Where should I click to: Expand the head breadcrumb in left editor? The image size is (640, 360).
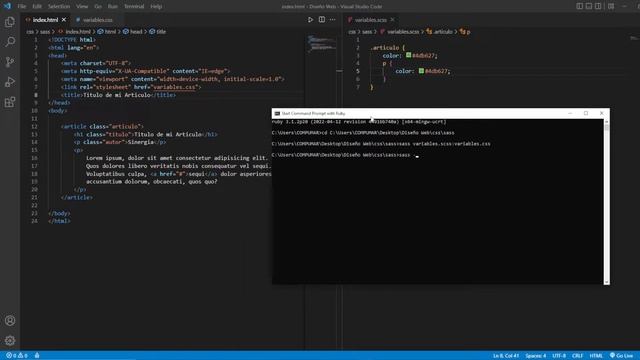pyautogui.click(x=133, y=31)
